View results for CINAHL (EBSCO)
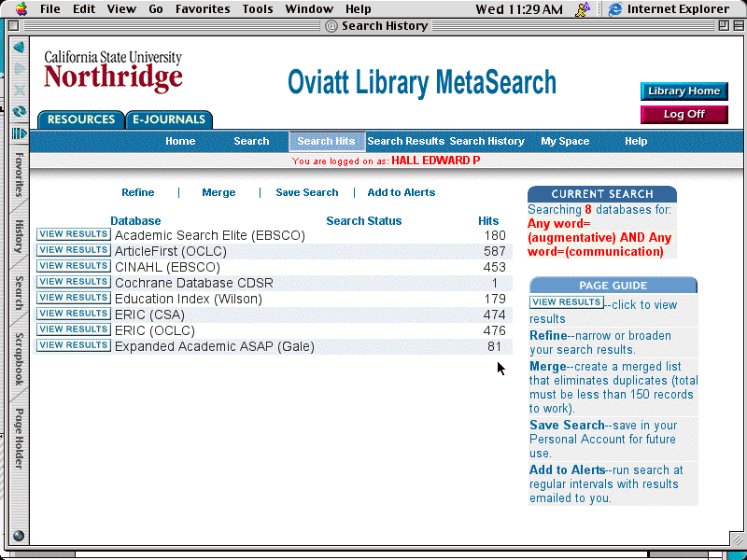The height and width of the screenshot is (560, 747). tap(74, 266)
